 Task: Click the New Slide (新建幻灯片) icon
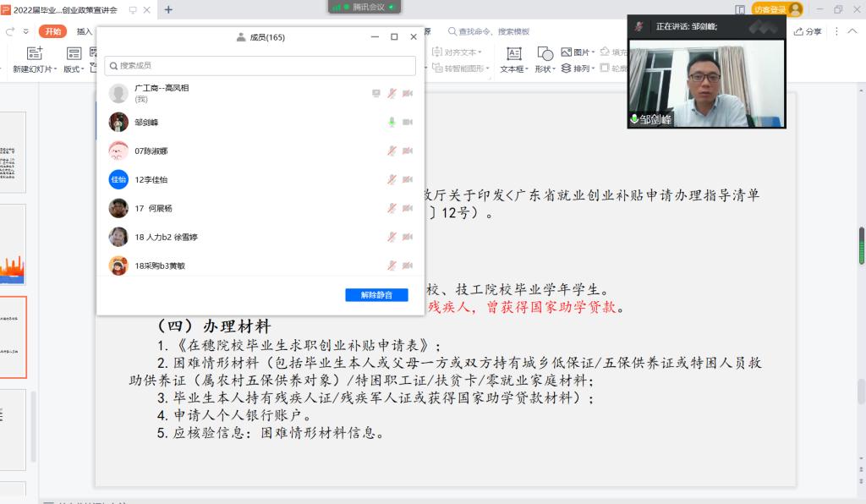click(35, 54)
